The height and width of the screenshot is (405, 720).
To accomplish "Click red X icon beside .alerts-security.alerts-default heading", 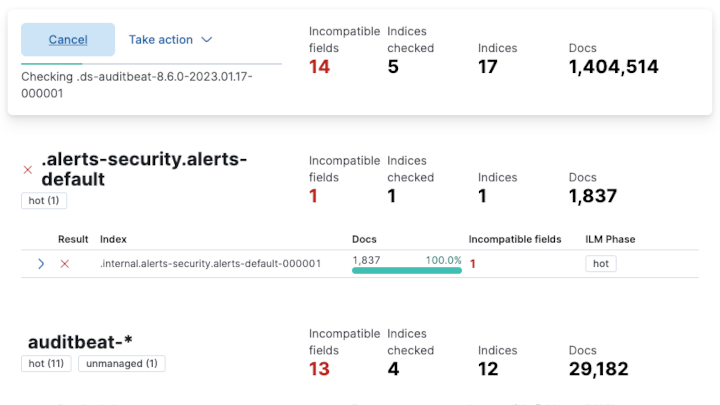I will (x=28, y=170).
